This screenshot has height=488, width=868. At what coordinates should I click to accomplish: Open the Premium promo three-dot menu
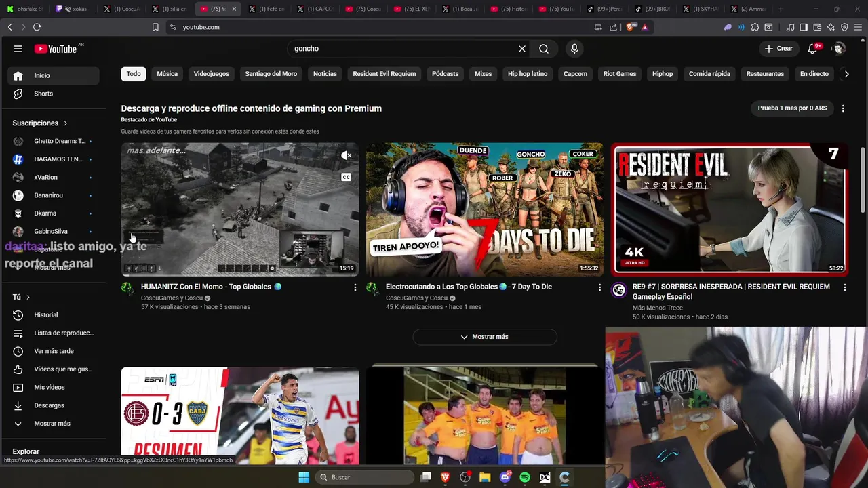(x=843, y=108)
